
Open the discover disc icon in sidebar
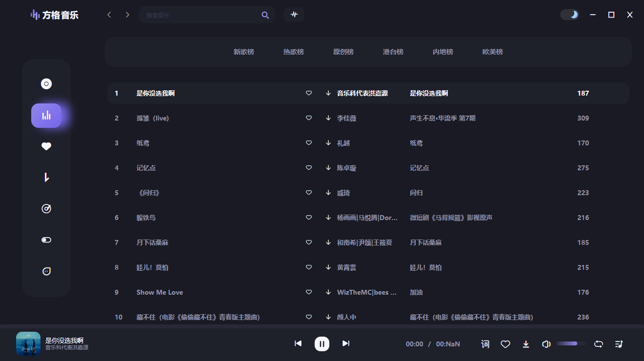tap(46, 83)
